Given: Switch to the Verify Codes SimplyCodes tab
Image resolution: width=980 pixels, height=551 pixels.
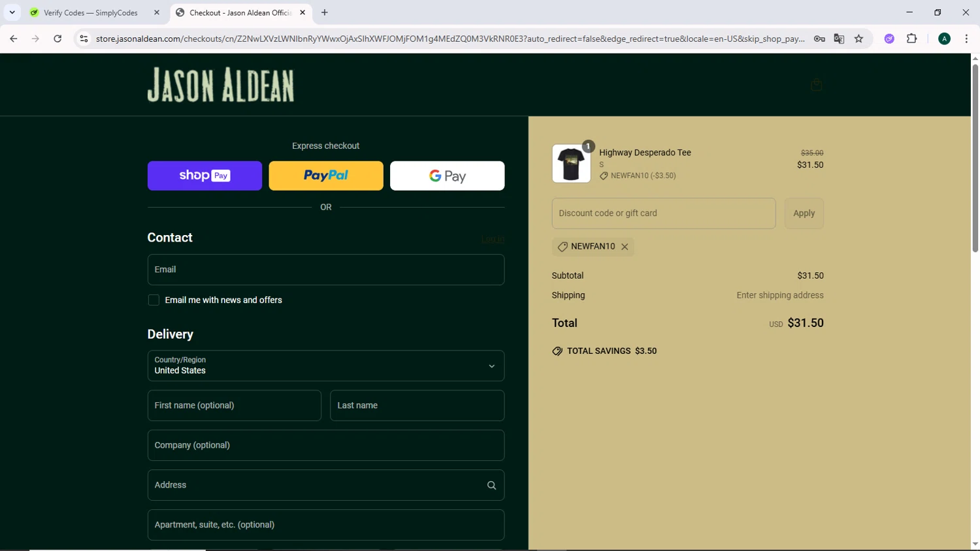Looking at the screenshot, I should (90, 12).
